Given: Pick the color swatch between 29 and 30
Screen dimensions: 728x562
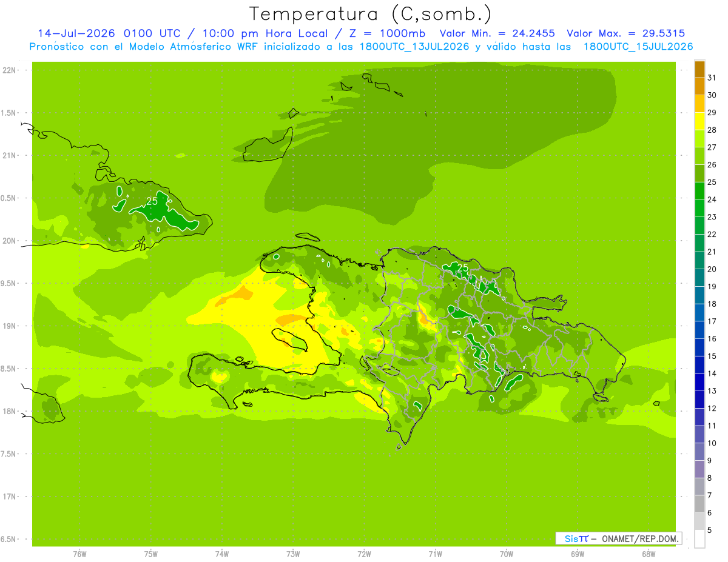Looking at the screenshot, I should (699, 104).
